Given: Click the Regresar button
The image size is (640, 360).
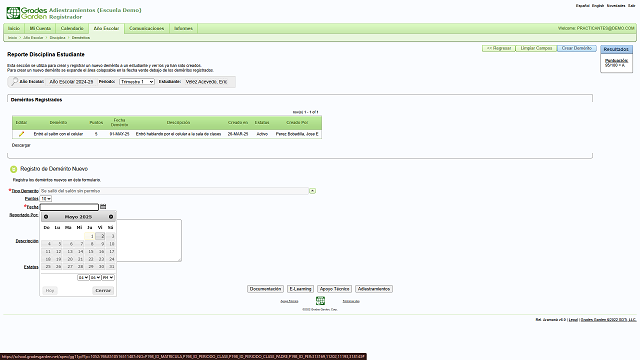Looking at the screenshot, I should 499,48.
